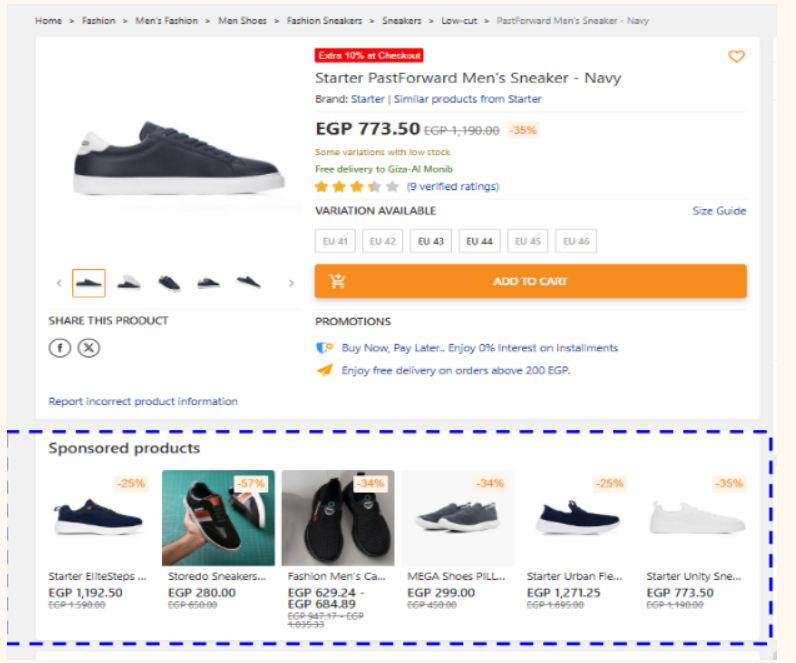This screenshot has height=663, width=796.
Task: Share product on X icon
Action: [x=89, y=348]
